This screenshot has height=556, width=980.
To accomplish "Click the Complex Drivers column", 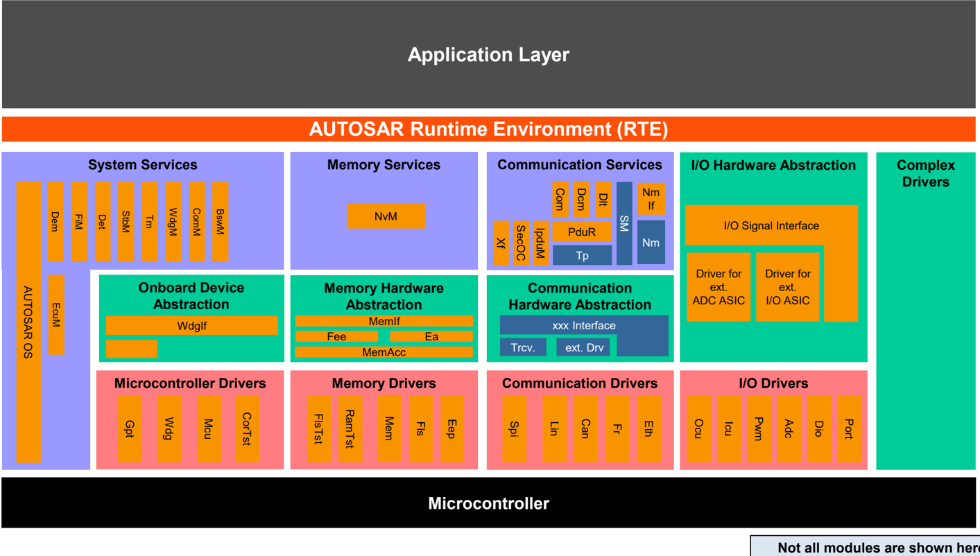I will point(926,311).
